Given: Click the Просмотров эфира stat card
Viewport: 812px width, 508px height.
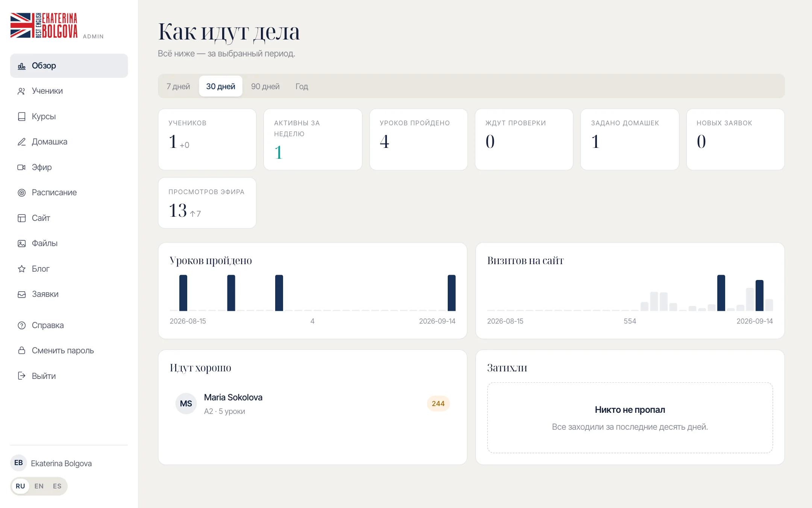Looking at the screenshot, I should click(207, 203).
